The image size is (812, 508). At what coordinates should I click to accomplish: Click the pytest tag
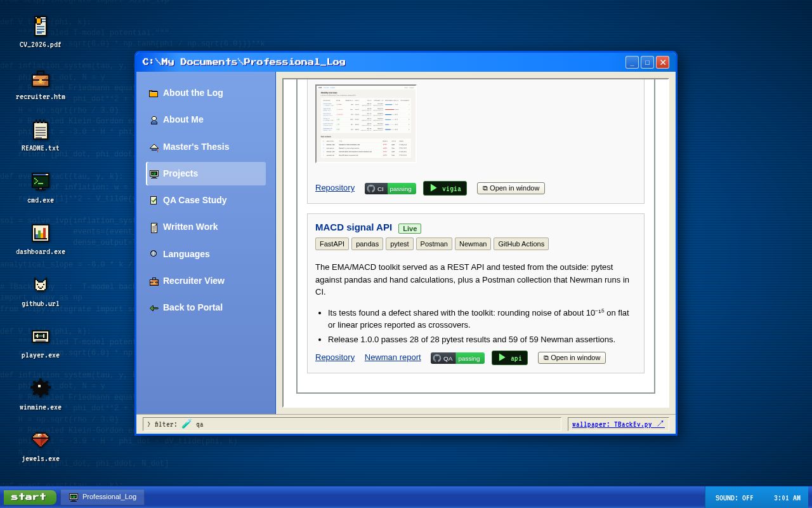[x=400, y=244]
